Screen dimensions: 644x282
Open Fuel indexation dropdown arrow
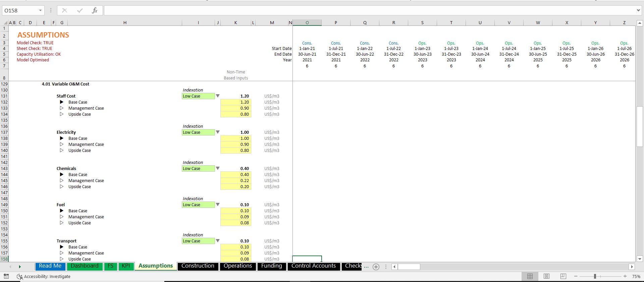(x=218, y=205)
